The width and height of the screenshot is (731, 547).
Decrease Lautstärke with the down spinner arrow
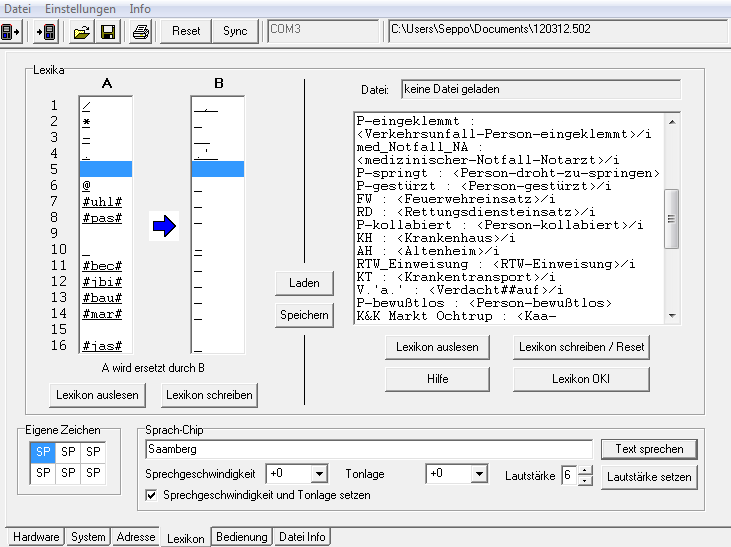pos(585,481)
